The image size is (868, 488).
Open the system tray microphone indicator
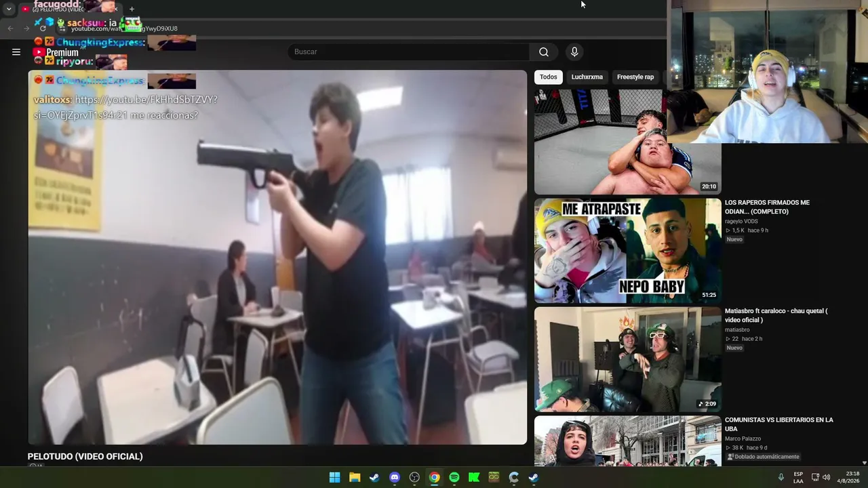[781, 477]
